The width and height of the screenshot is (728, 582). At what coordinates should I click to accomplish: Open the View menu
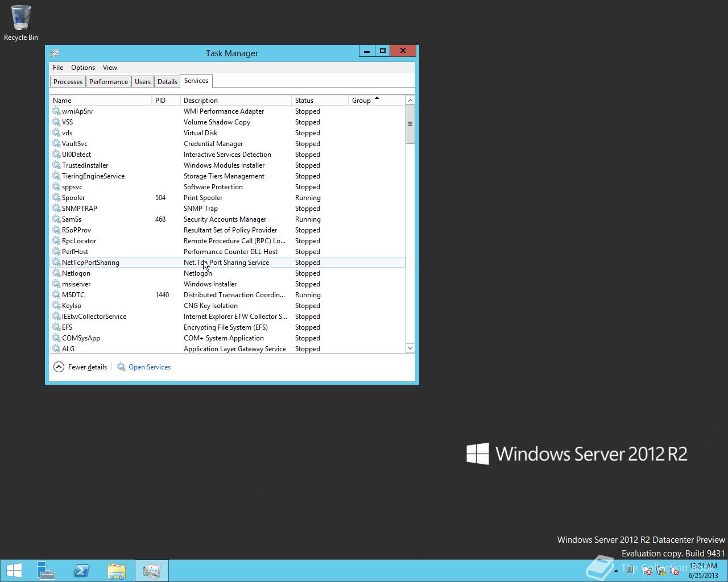pos(110,68)
